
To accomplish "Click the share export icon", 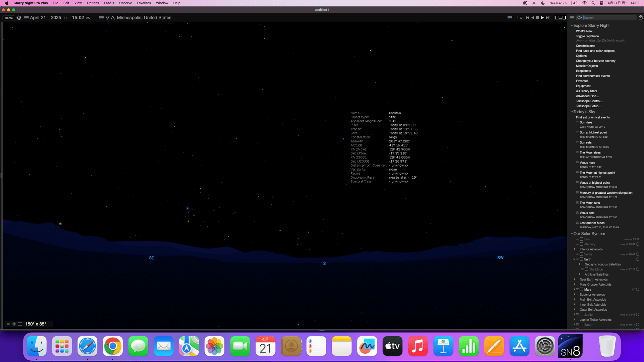I will pyautogui.click(x=640, y=17).
